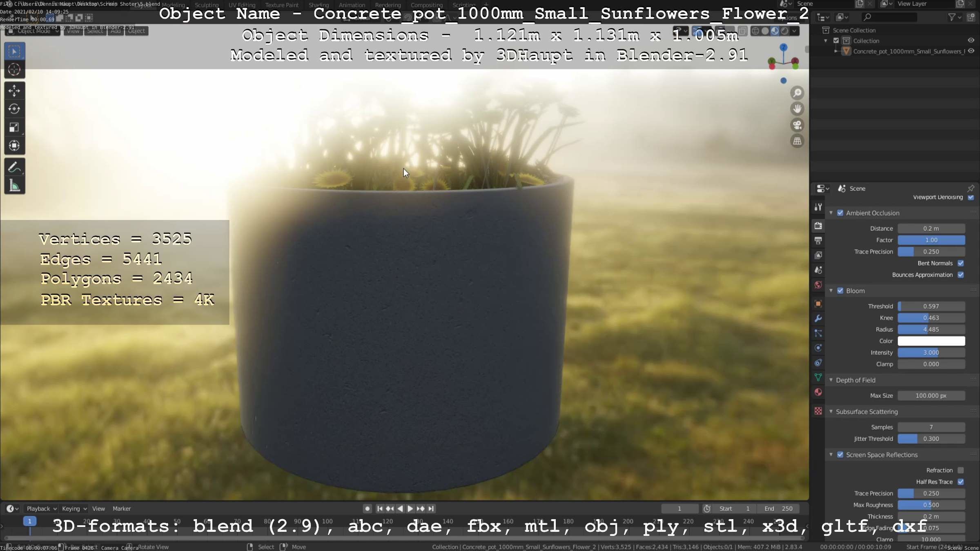This screenshot has width=980, height=551.
Task: Open the Particles properties tab
Action: click(x=818, y=333)
